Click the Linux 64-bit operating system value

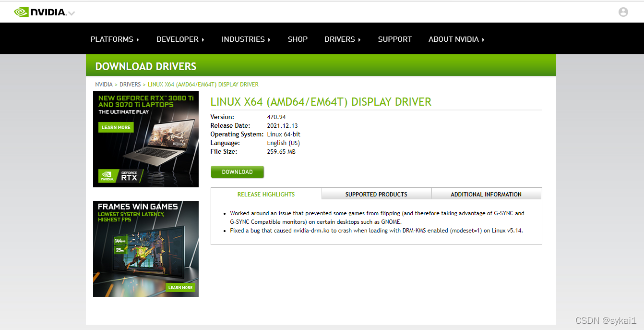(284, 134)
